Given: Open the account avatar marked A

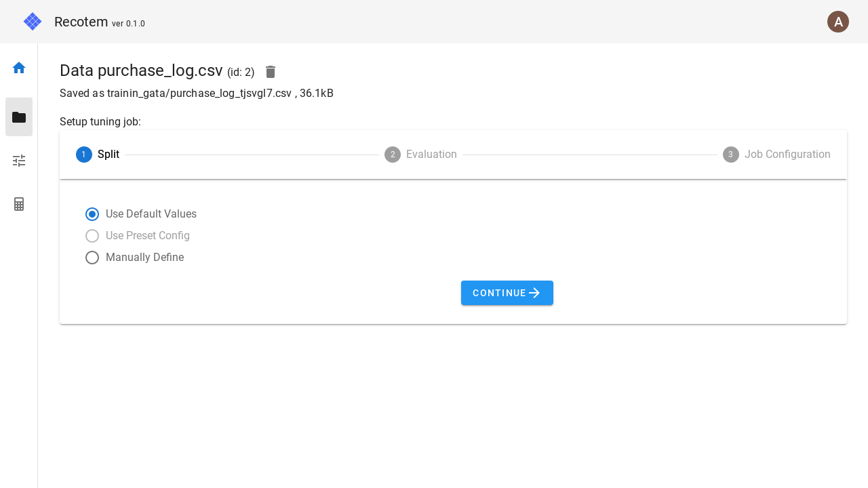Looking at the screenshot, I should coord(838,22).
